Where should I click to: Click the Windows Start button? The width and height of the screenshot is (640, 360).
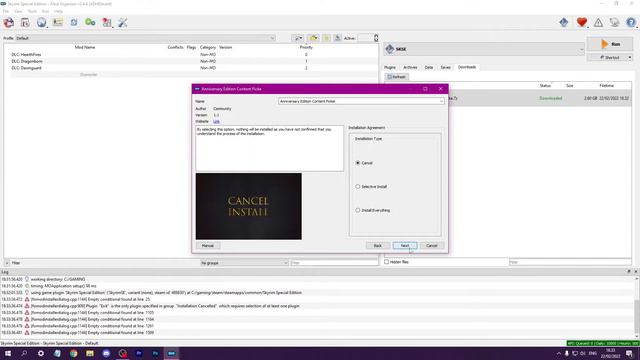click(x=8, y=353)
